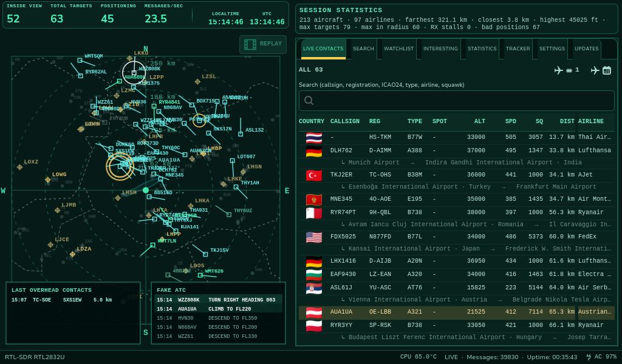Image resolution: width=622 pixels, height=364 pixels.
Task: Open the Statistics tab
Action: tap(482, 49)
